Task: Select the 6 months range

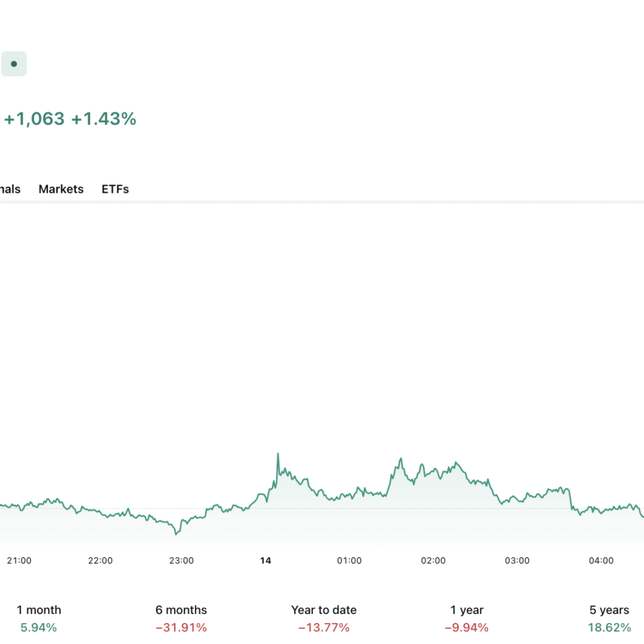Action: click(x=181, y=618)
